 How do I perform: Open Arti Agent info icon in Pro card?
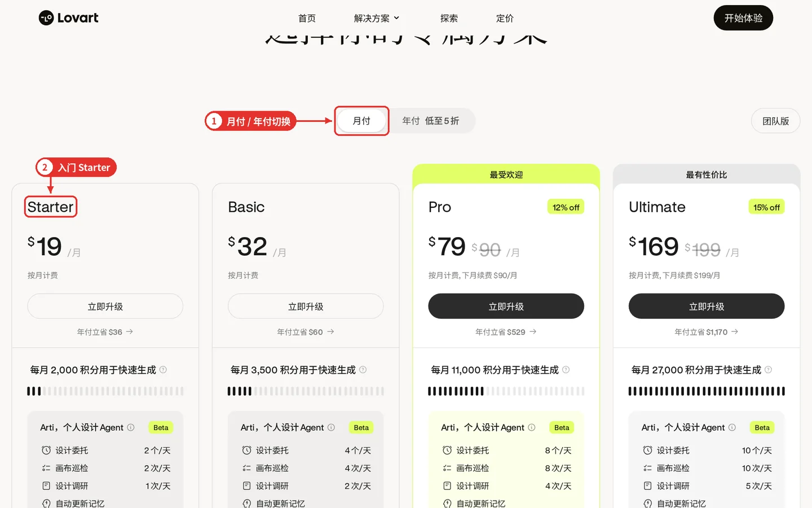click(532, 427)
